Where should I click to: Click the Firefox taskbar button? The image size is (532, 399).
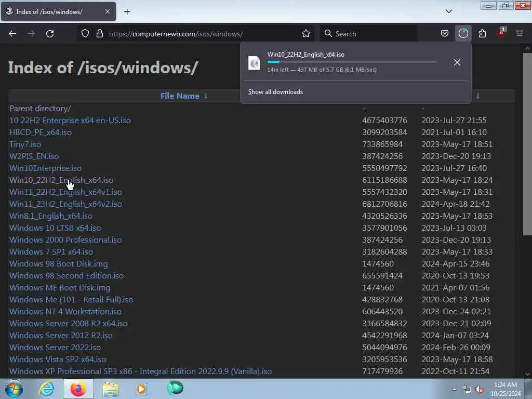78,389
